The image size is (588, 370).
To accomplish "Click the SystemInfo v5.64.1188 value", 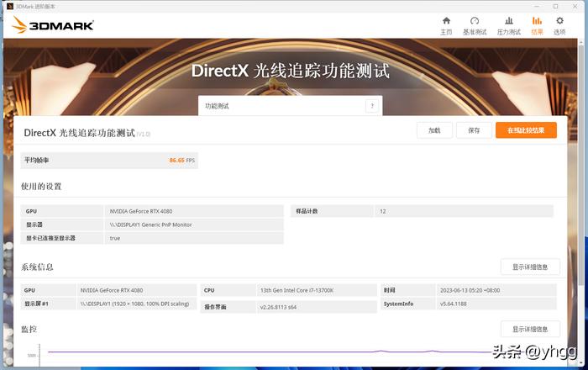I will [x=454, y=304].
